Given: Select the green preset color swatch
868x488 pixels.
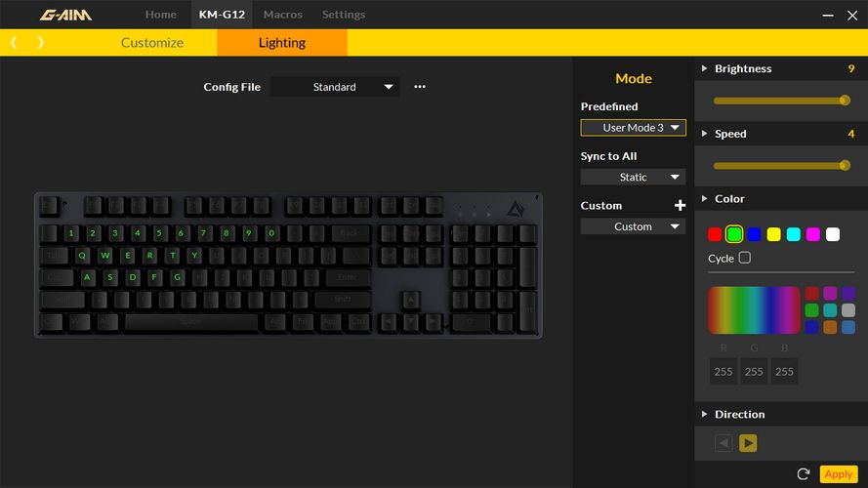Looking at the screenshot, I should 734,234.
